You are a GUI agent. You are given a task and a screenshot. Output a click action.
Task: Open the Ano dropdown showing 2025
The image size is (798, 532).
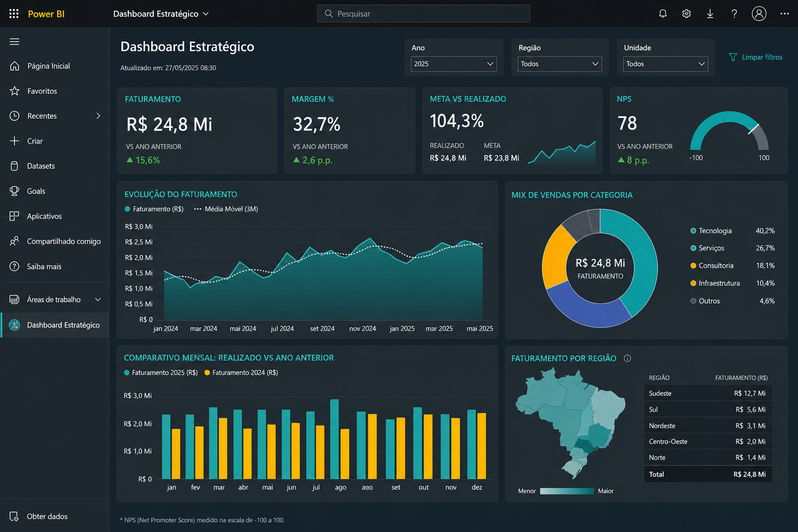pos(454,64)
